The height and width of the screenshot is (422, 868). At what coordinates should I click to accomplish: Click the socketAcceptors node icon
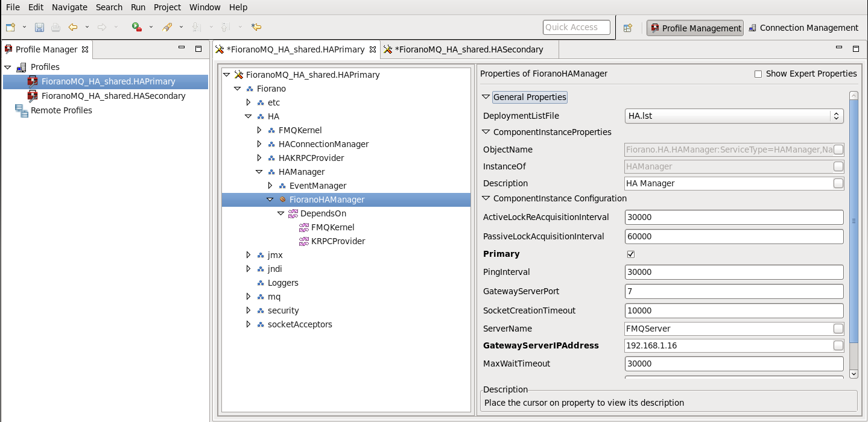point(261,324)
